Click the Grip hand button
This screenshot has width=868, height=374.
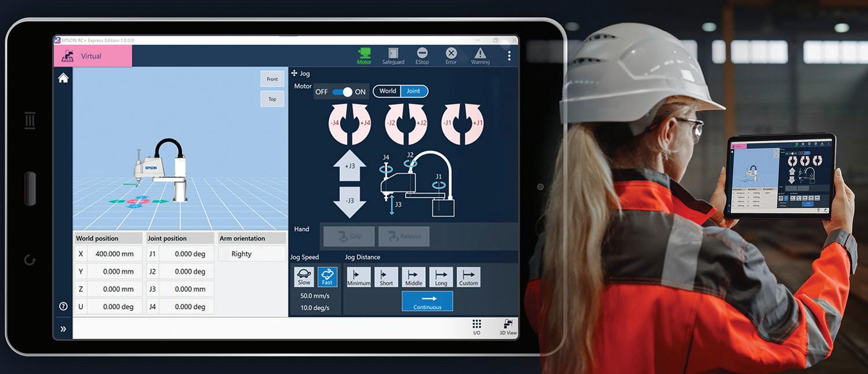349,236
